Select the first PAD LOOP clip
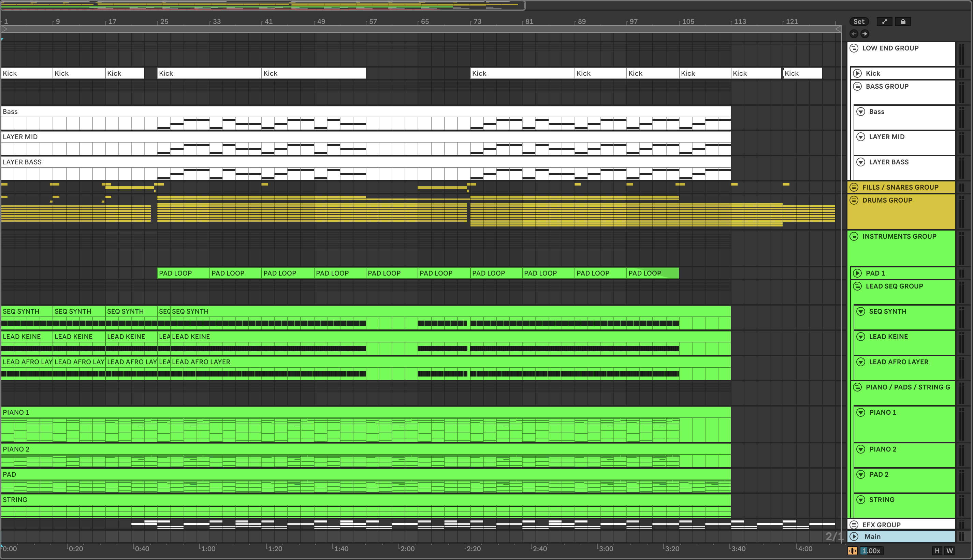 coord(183,273)
